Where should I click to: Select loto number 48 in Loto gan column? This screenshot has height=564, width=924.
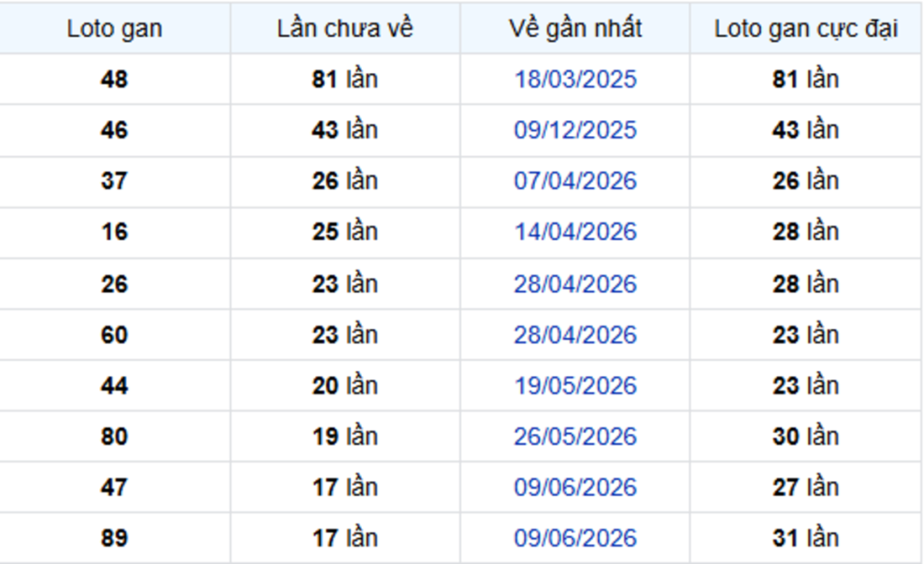pos(115,79)
